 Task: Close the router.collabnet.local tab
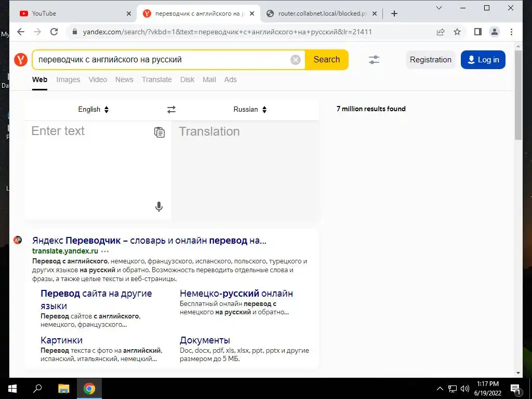pos(374,14)
